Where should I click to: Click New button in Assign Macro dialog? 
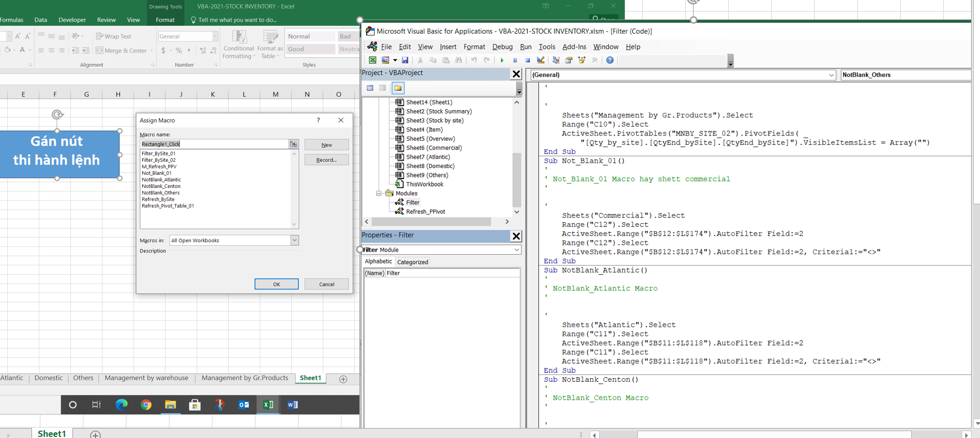coord(326,145)
